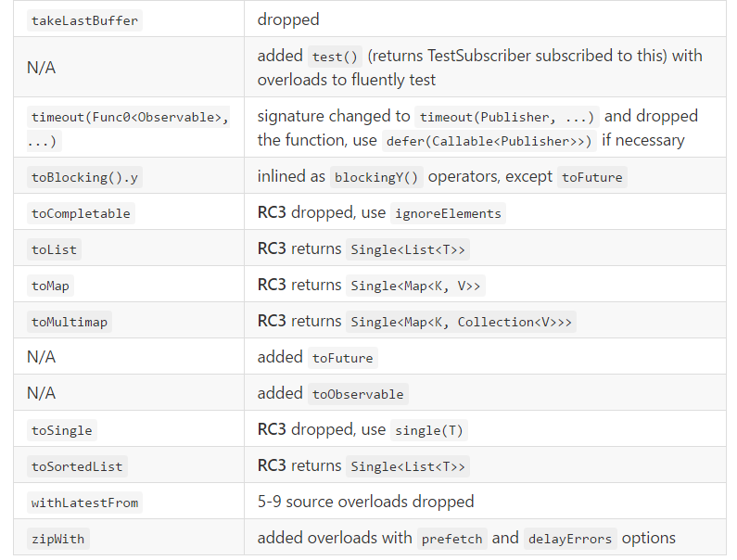Click the toSingle operator label
Screen dimensions: 737x560
pyautogui.click(x=62, y=430)
